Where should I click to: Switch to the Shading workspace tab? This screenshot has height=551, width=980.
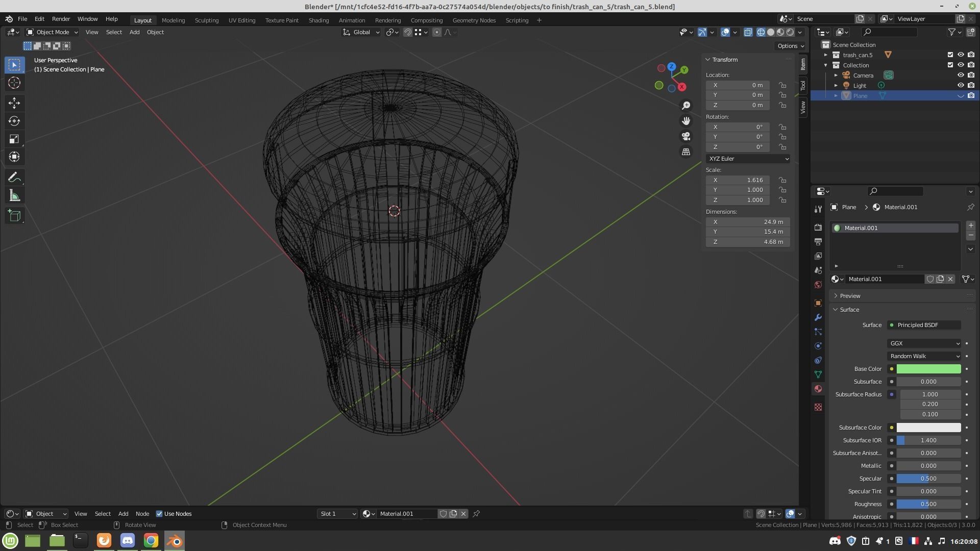pos(318,20)
